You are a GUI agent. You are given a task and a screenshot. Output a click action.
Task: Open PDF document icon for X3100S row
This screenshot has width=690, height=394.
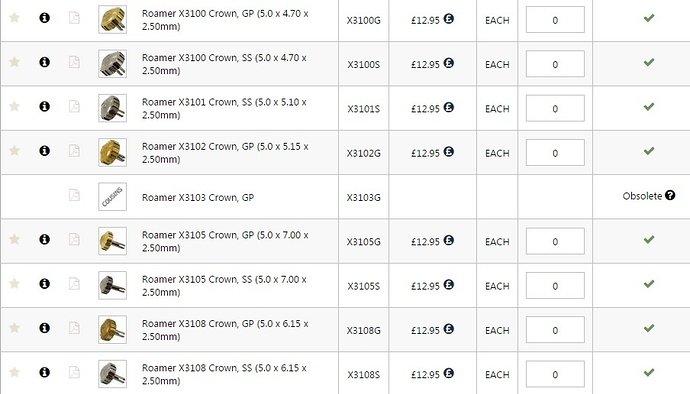point(74,62)
